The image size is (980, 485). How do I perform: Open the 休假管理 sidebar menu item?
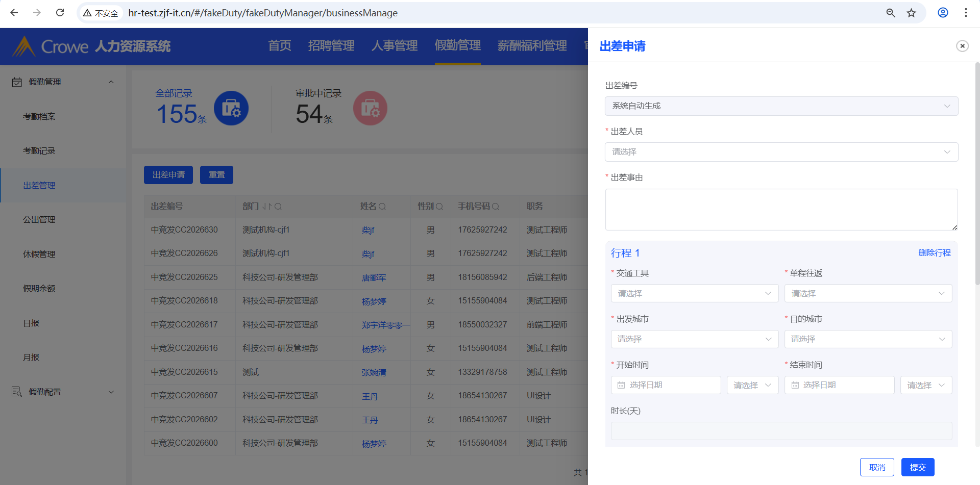click(39, 254)
